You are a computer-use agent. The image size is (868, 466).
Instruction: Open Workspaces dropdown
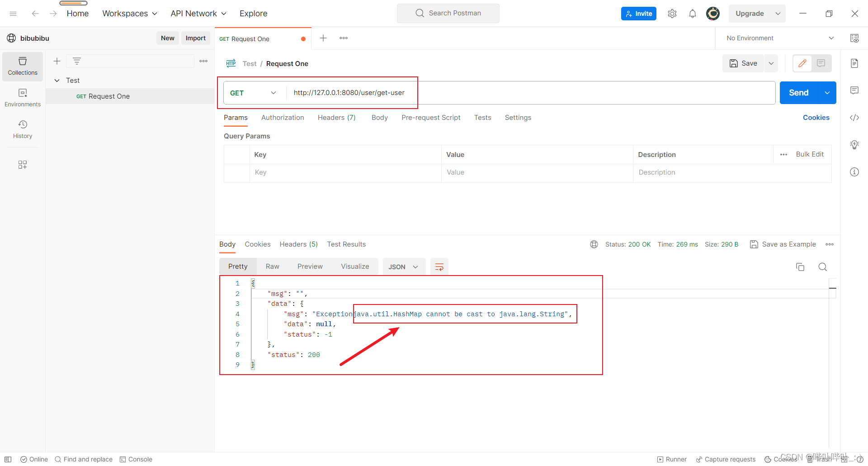(130, 14)
